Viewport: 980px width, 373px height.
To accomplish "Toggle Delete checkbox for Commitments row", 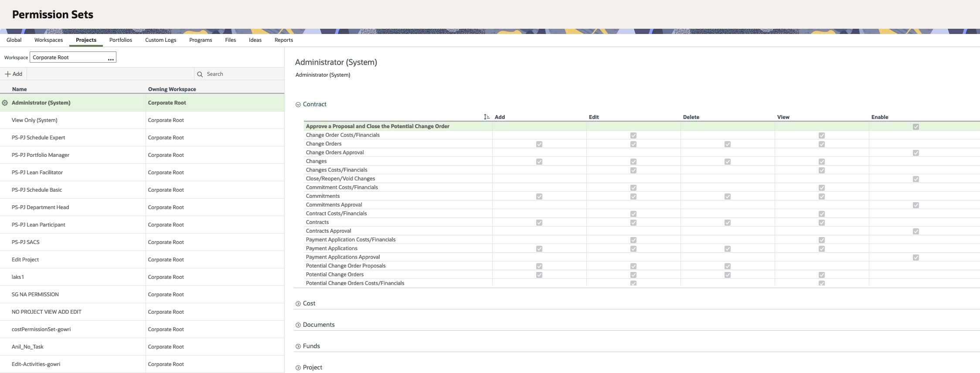I will [x=728, y=197].
